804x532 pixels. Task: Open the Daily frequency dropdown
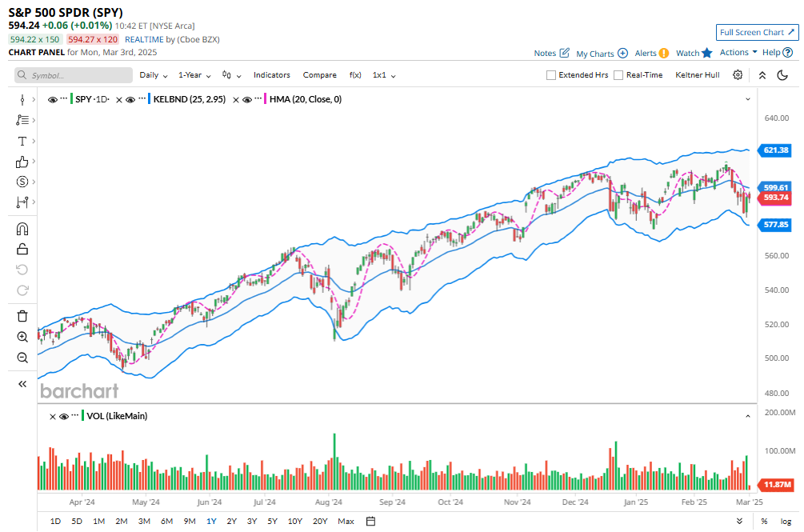click(x=154, y=75)
